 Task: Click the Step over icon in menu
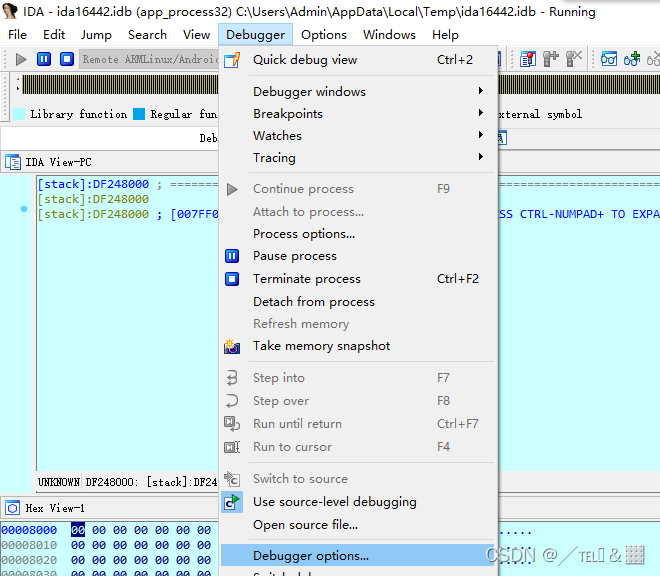click(x=232, y=401)
